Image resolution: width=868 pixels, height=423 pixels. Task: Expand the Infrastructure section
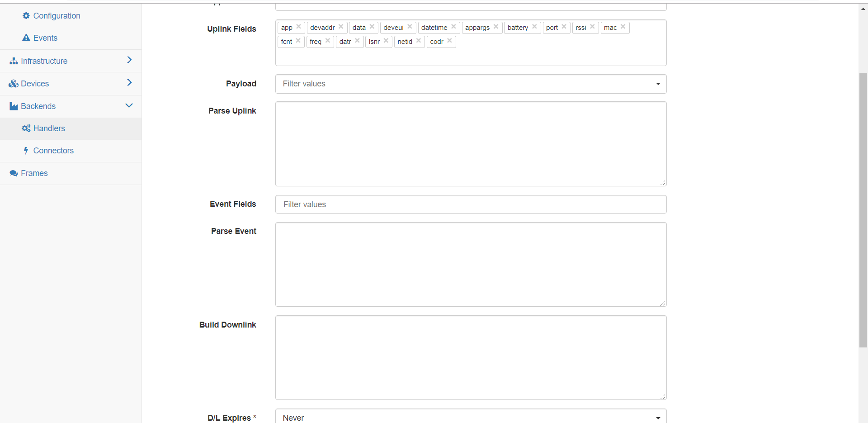click(x=130, y=60)
